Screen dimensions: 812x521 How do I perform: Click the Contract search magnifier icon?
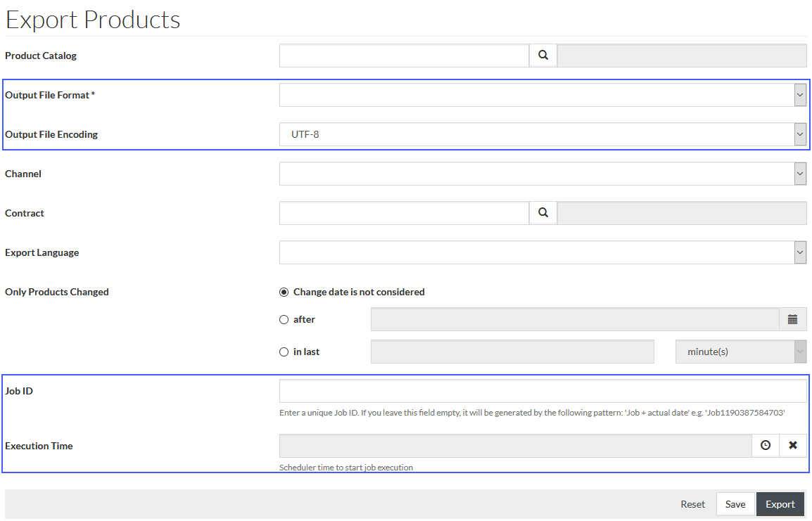pyautogui.click(x=543, y=212)
